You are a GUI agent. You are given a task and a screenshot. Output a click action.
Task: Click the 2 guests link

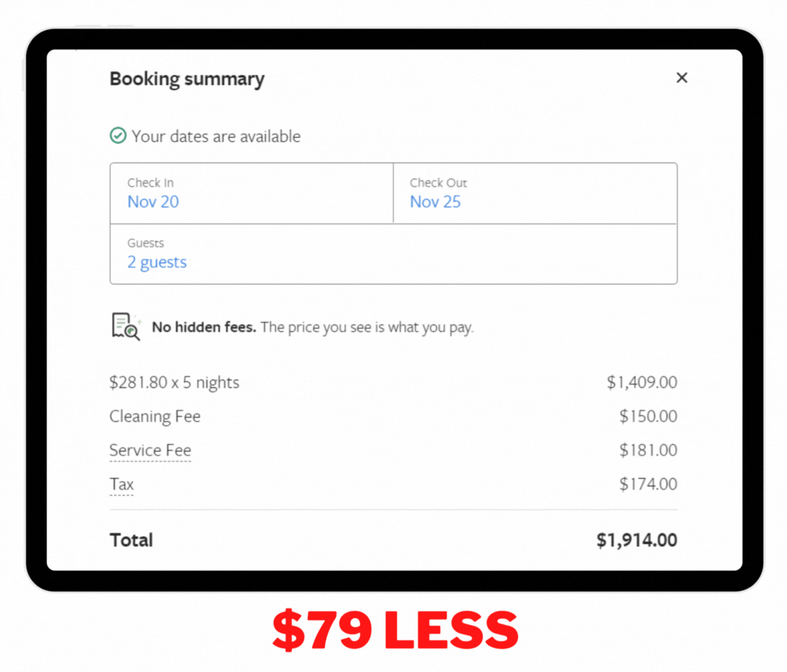[157, 263]
